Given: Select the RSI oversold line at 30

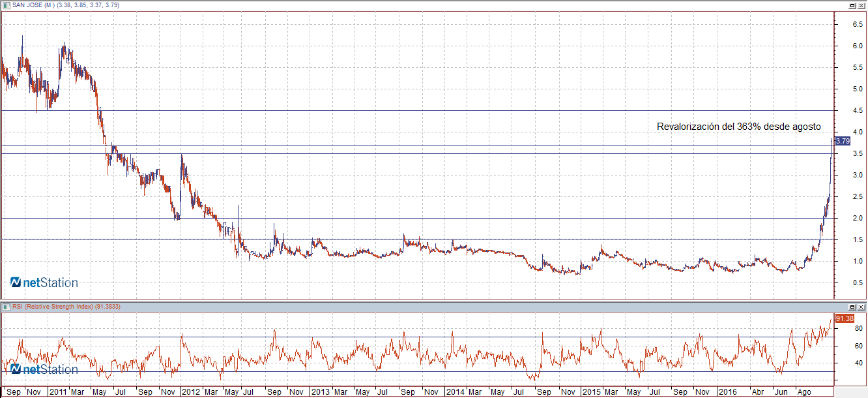Looking at the screenshot, I should [417, 371].
